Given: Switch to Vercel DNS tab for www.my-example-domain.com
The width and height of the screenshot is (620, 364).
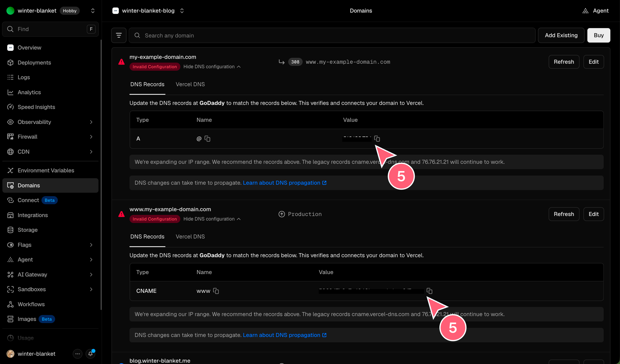Looking at the screenshot, I should pyautogui.click(x=190, y=237).
